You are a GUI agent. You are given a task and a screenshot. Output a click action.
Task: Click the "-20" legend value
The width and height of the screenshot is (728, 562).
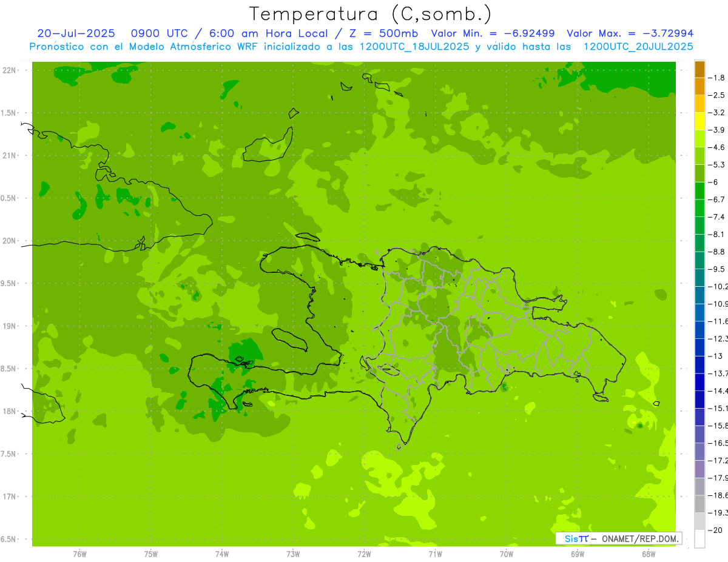pos(715,530)
